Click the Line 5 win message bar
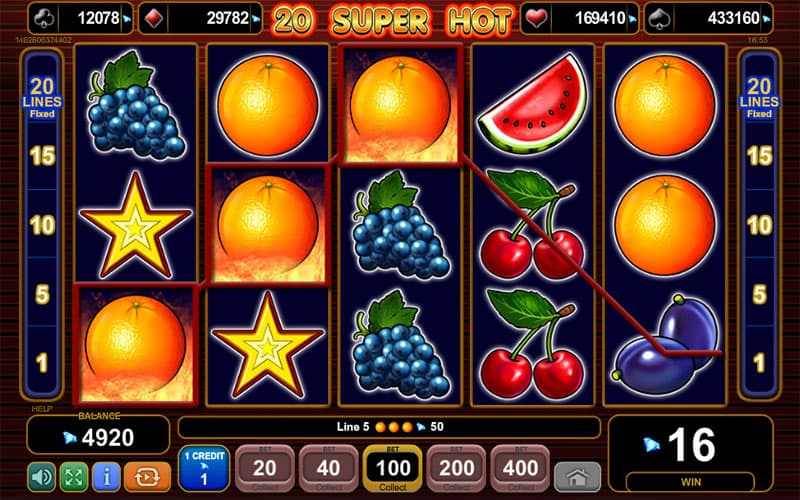The width and height of the screenshot is (800, 500). pos(389,427)
